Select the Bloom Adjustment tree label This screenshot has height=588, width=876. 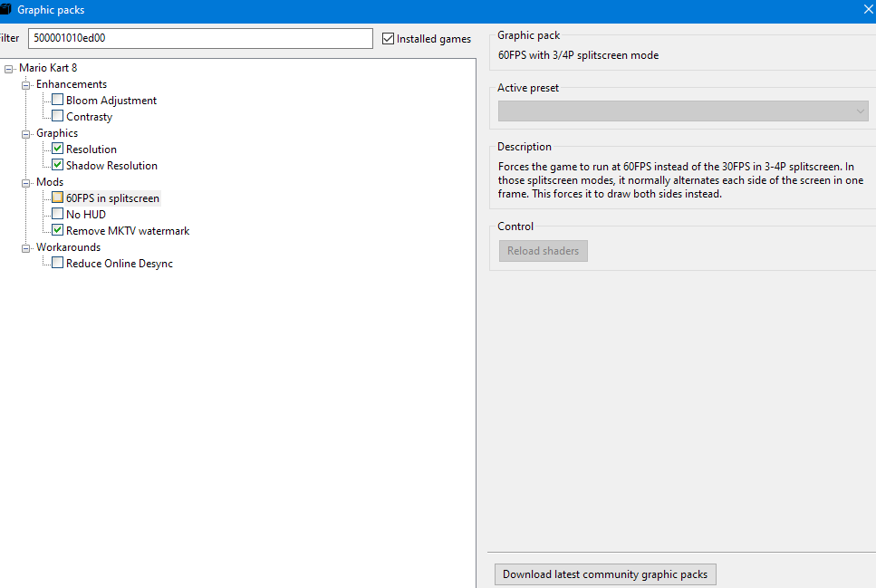pyautogui.click(x=111, y=101)
